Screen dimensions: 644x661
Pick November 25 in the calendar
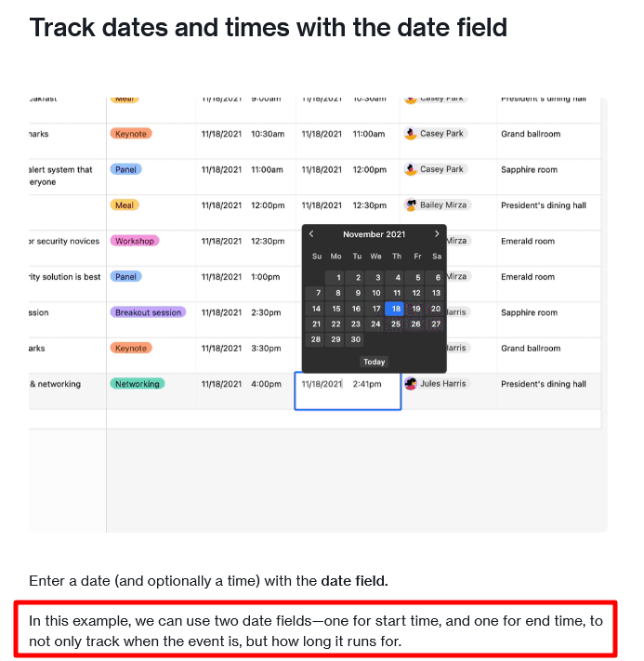396,324
